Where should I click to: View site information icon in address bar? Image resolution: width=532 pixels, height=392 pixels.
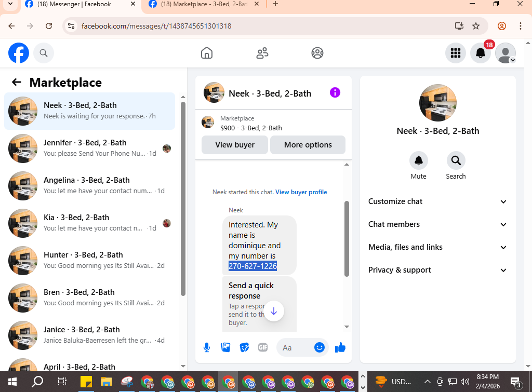71,26
